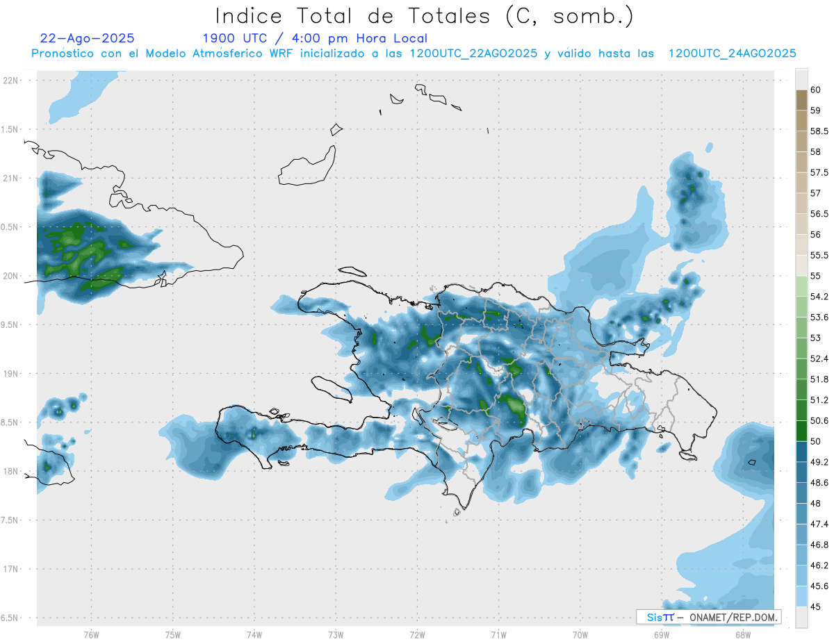Click the colorbar value '51.2'
Image resolution: width=834 pixels, height=644 pixels.
[x=819, y=400]
